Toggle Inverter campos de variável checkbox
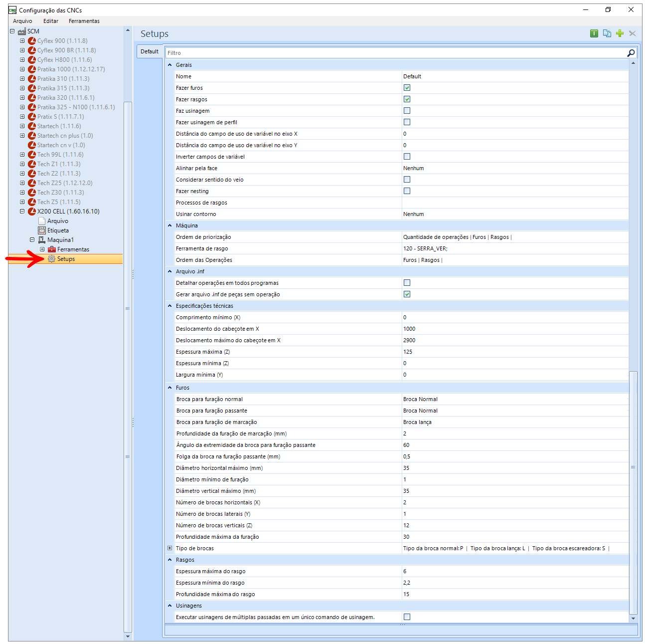 (407, 157)
